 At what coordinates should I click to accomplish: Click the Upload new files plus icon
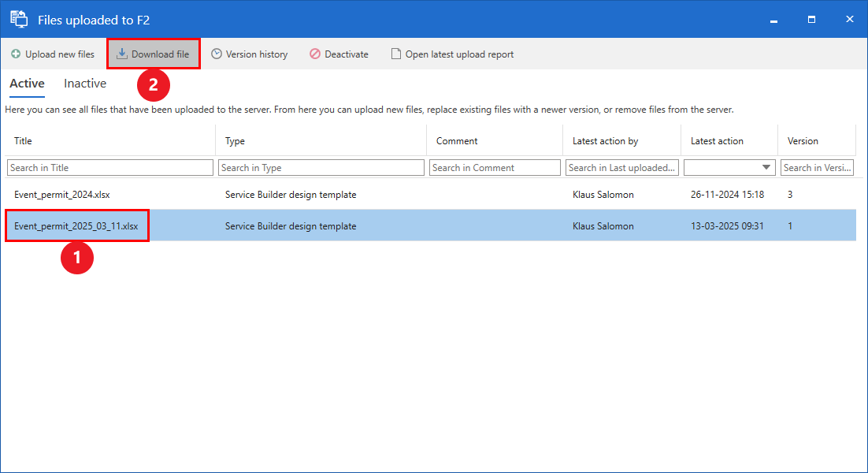point(16,54)
